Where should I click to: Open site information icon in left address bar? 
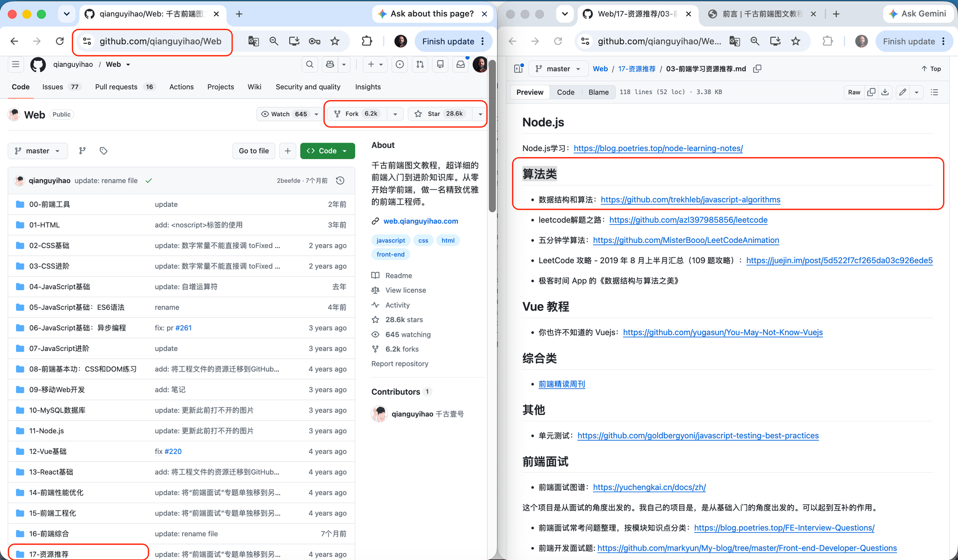[87, 41]
